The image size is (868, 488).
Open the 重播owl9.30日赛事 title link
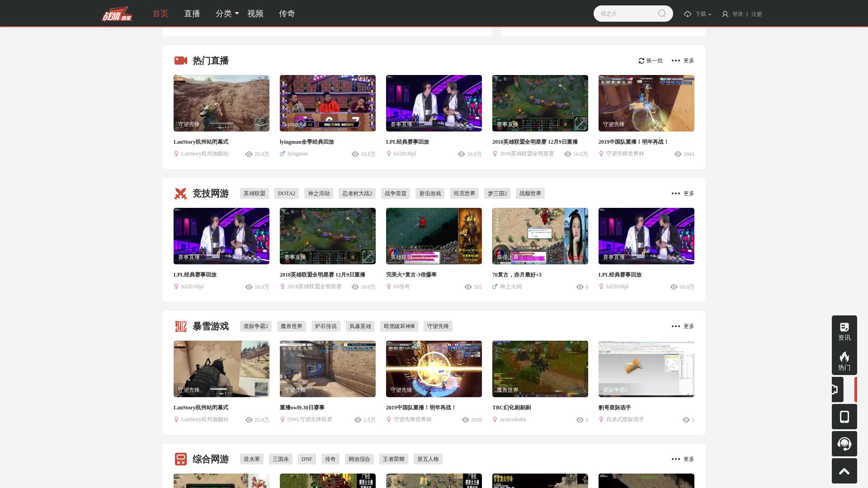[x=302, y=408]
